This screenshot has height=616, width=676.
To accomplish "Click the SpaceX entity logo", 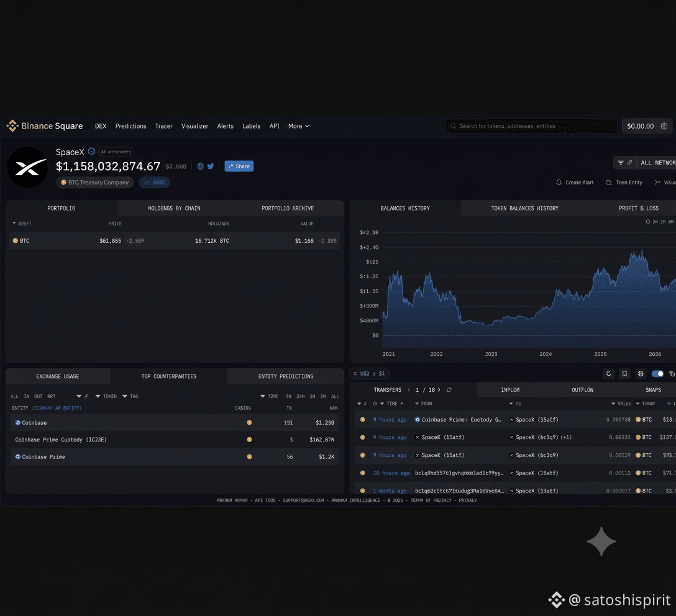I will click(27, 168).
